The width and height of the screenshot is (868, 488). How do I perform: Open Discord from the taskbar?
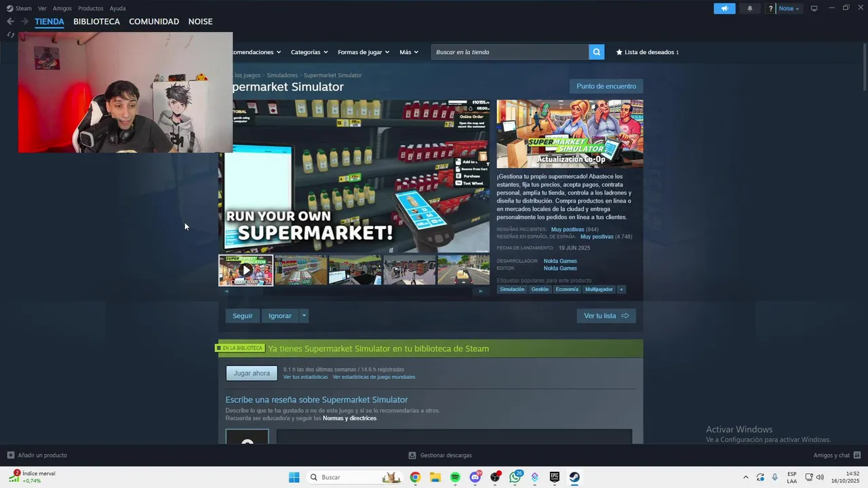click(x=475, y=477)
